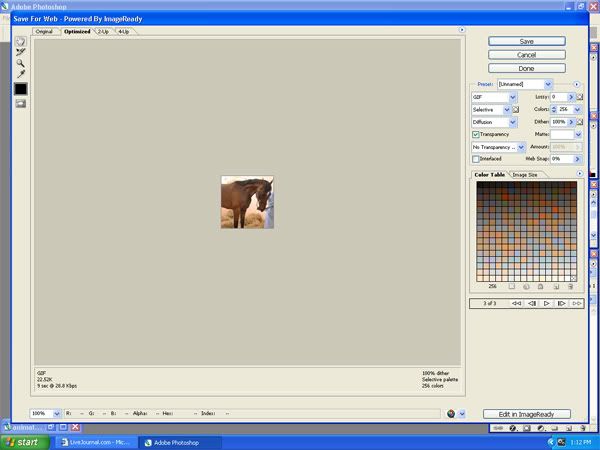Create new layer icon in Photoshop Layers panel
600x450 pixels.
569,428
